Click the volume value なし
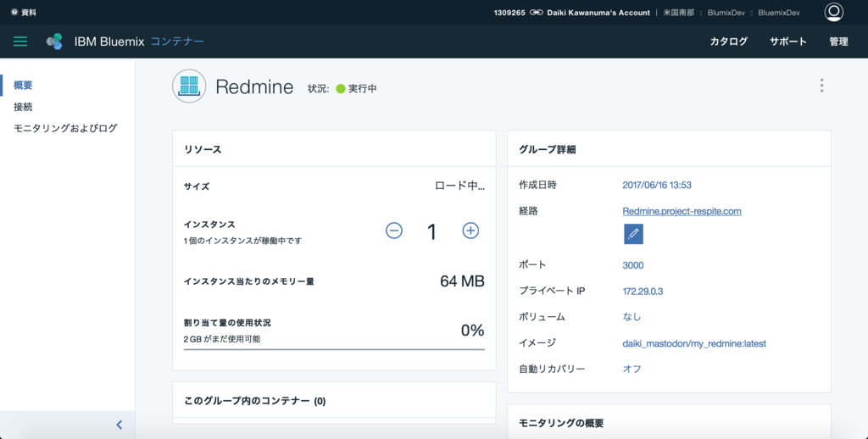The width and height of the screenshot is (868, 439). coord(632,317)
